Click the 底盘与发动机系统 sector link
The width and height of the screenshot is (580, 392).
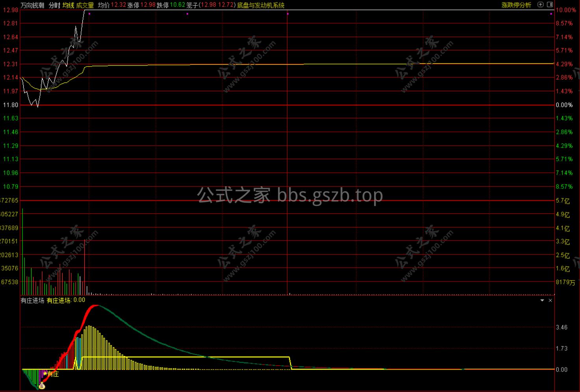[x=261, y=5]
